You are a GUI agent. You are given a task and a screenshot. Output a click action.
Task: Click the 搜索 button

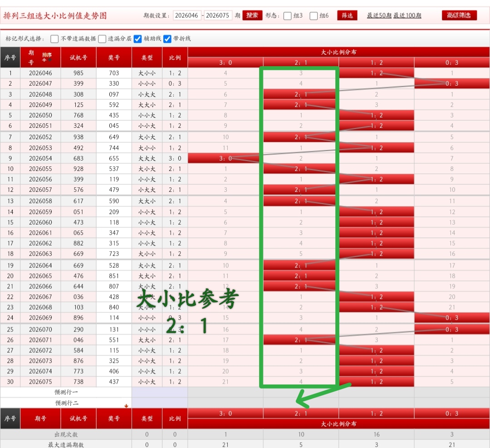(252, 15)
